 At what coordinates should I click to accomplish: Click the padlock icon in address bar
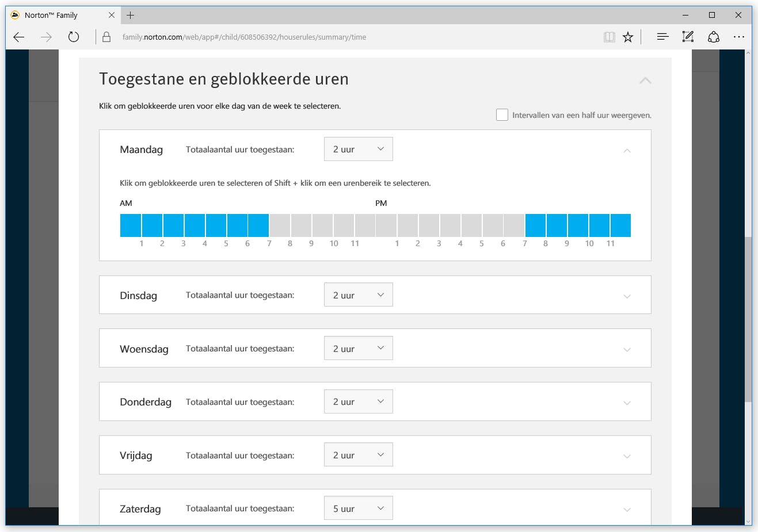click(106, 36)
